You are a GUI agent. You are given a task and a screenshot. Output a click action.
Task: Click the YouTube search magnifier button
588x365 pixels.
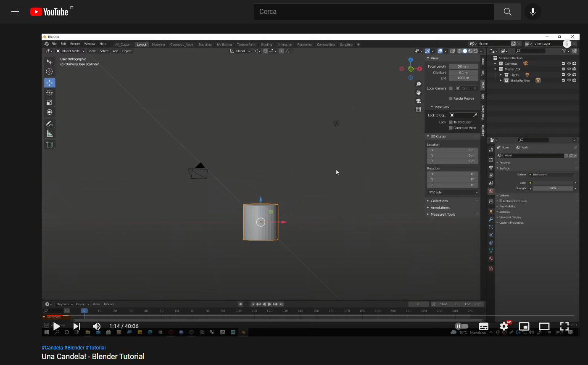tap(507, 12)
